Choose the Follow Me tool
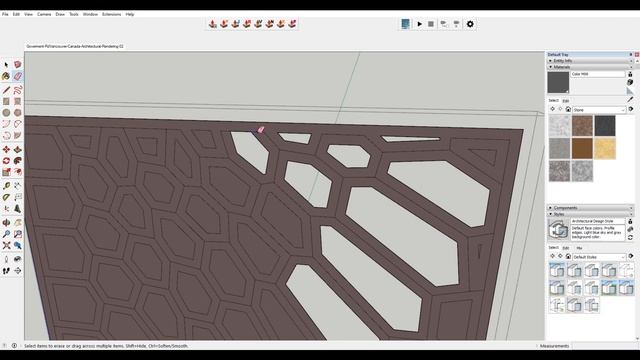640x360 pixels. [x=18, y=161]
